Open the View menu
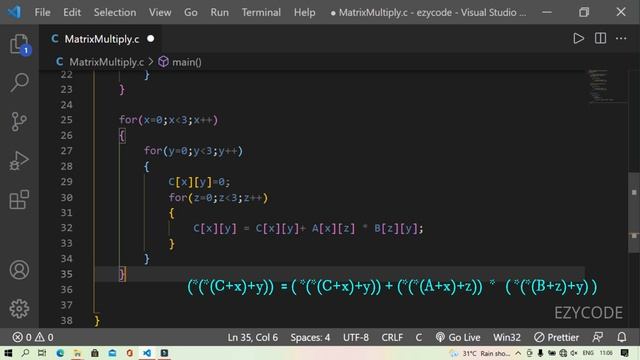 tap(160, 12)
